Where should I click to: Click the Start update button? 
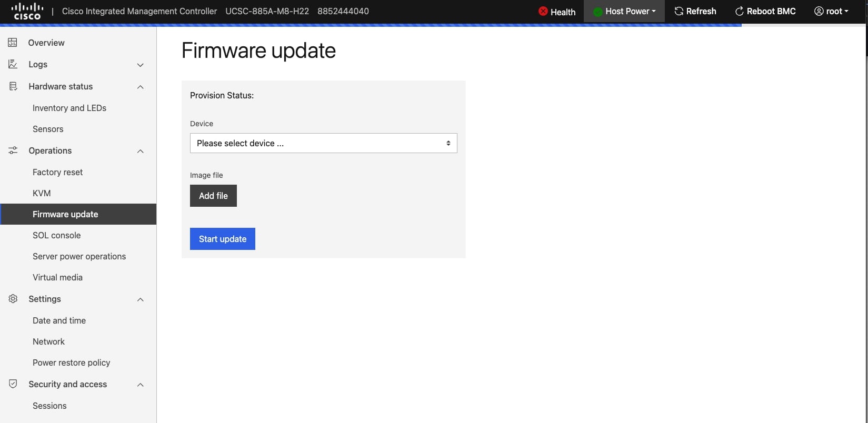pyautogui.click(x=223, y=239)
